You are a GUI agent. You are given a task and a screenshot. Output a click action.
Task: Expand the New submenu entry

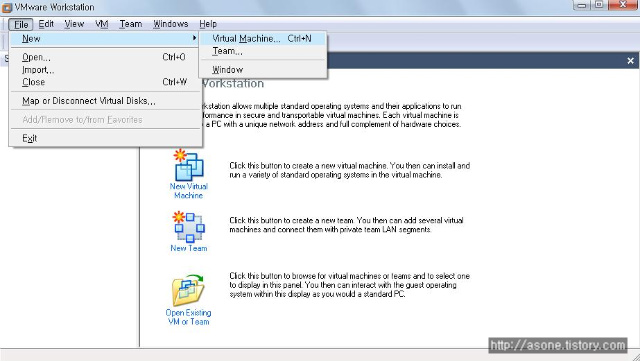105,39
